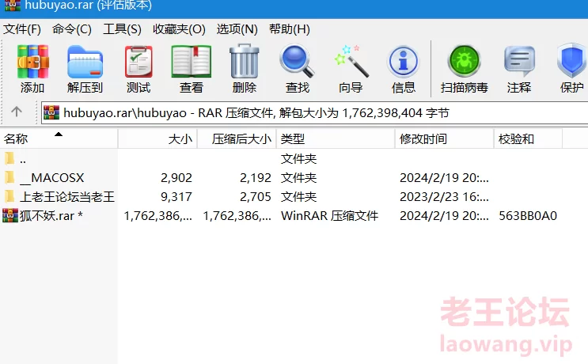588x364 pixels.
Task: Sort by the 名称 column header
Action: [x=59, y=138]
